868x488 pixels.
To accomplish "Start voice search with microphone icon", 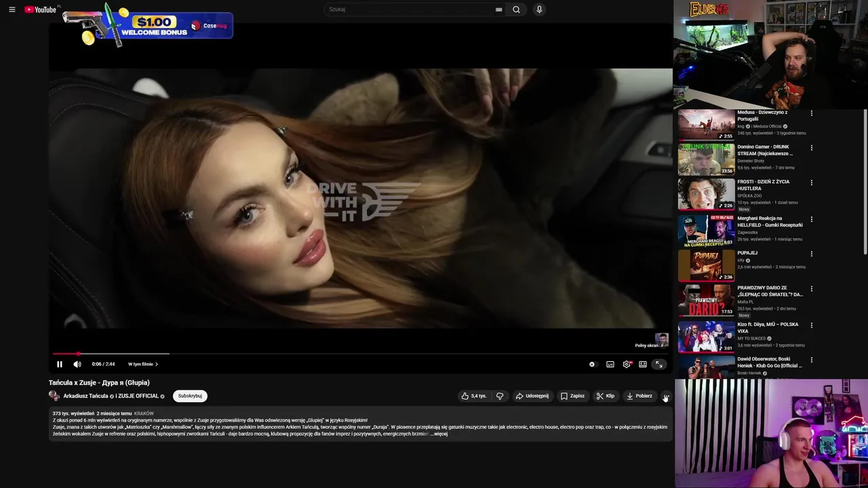I will [x=539, y=9].
